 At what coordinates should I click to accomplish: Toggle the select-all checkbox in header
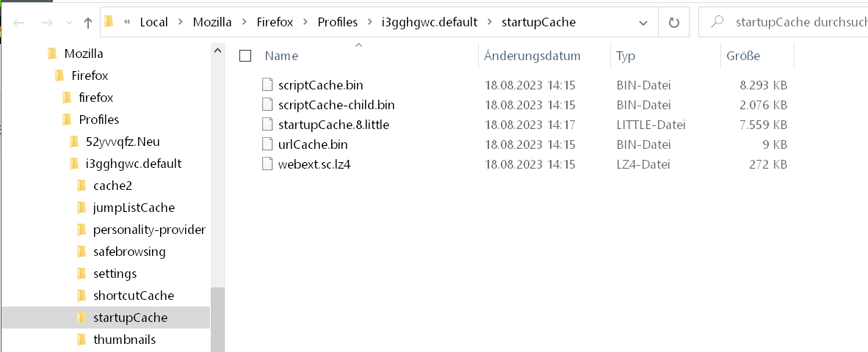point(245,56)
